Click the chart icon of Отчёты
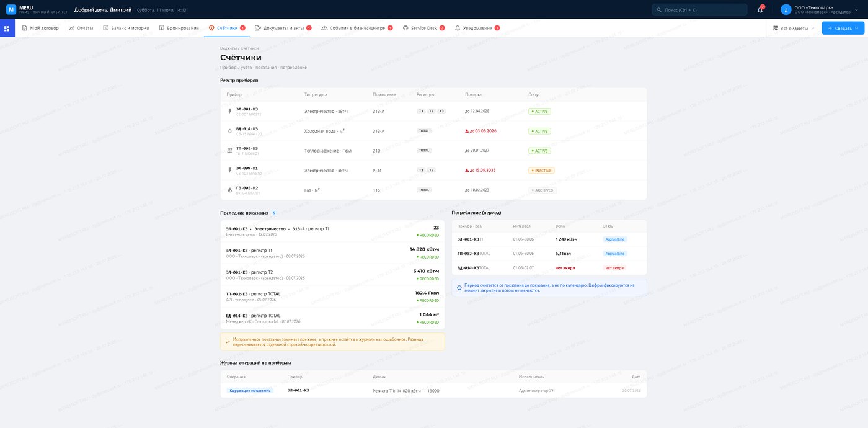Image resolution: width=868 pixels, height=428 pixels. [x=72, y=28]
